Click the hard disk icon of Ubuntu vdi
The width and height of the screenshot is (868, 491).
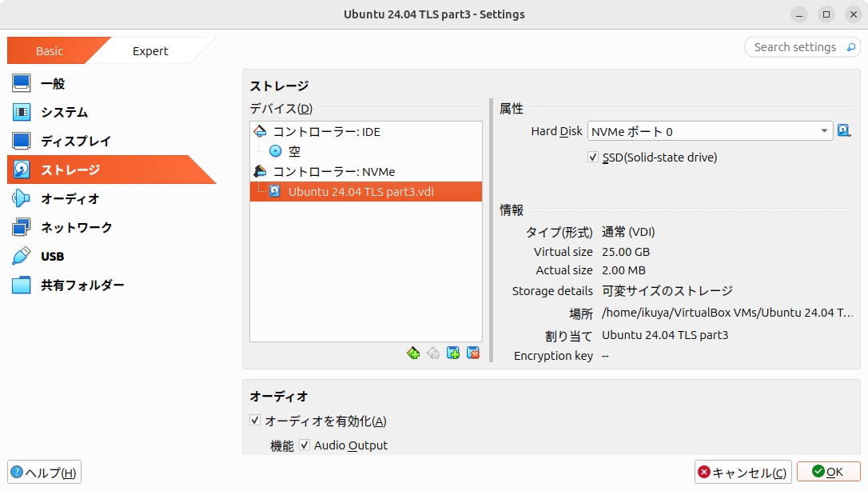pos(275,192)
